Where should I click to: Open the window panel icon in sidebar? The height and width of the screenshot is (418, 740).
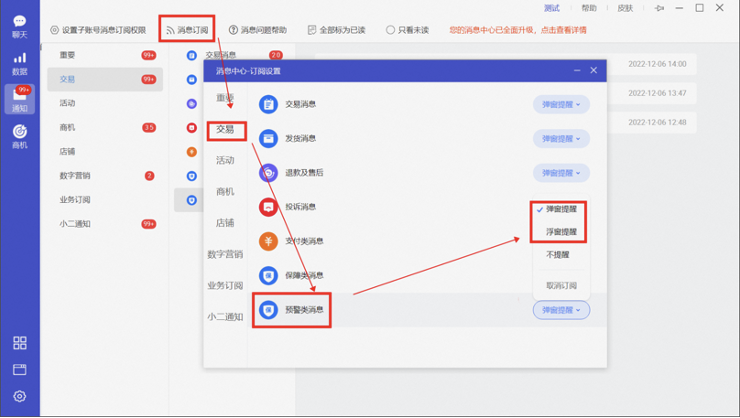pos(20,369)
